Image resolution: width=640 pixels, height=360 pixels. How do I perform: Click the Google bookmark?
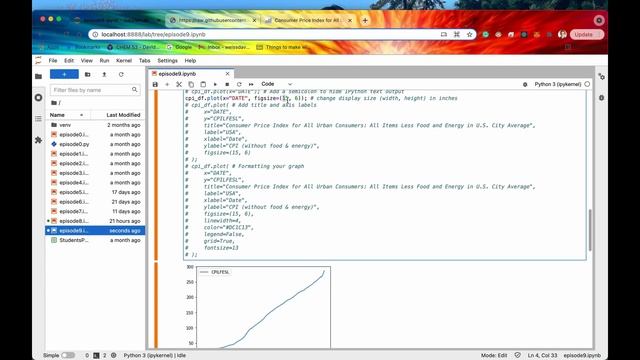tap(179, 47)
